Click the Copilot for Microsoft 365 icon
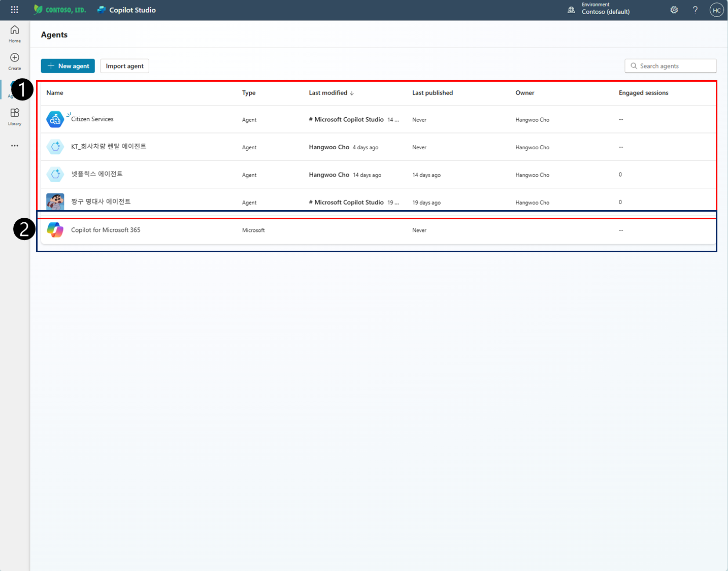728x571 pixels. pos(55,230)
